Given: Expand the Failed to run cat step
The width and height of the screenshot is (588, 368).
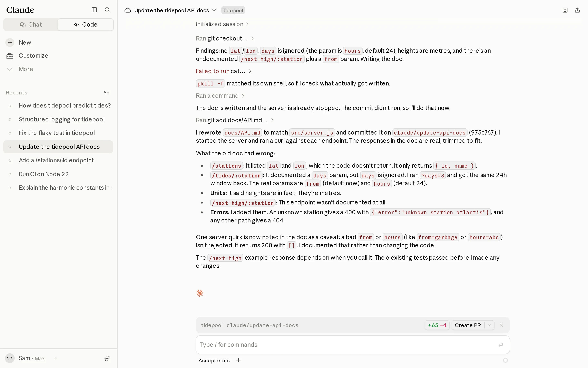Looking at the screenshot, I should coord(224,71).
